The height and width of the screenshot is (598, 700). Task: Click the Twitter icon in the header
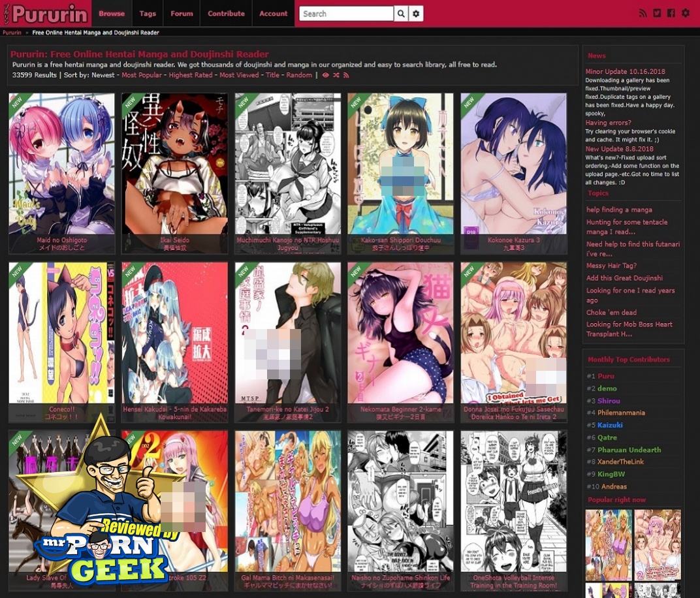pyautogui.click(x=657, y=13)
